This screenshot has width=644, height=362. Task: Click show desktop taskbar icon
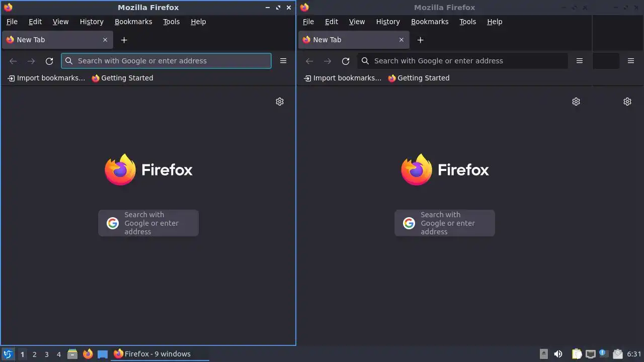pos(103,354)
